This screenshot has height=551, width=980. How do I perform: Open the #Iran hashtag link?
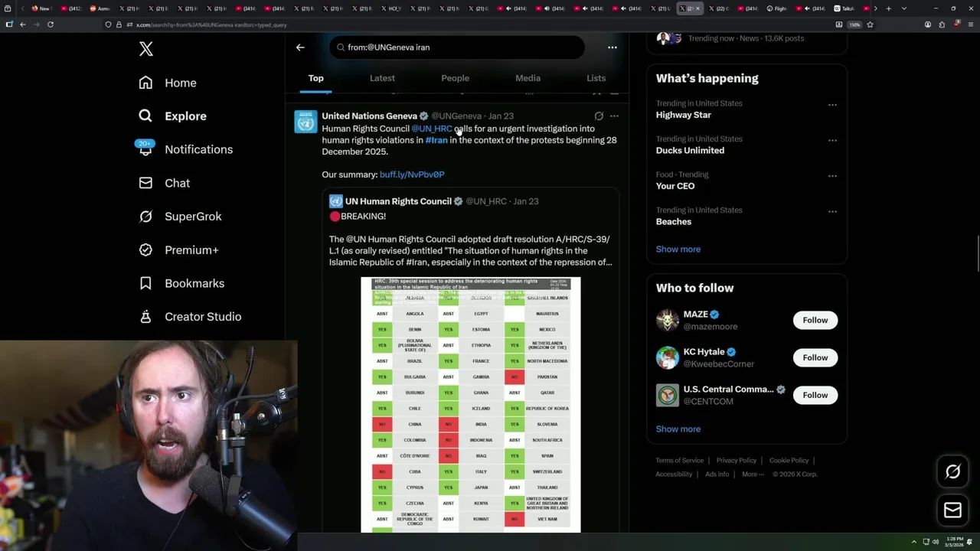(436, 140)
